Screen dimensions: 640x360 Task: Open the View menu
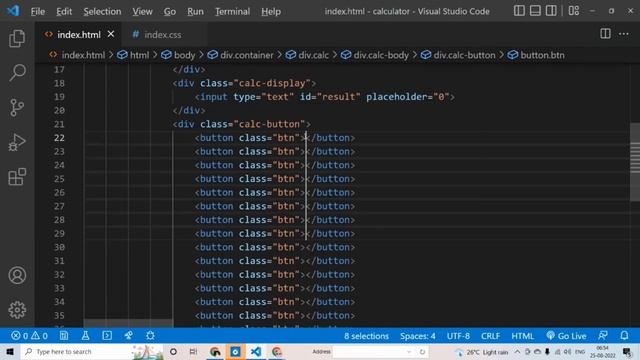[142, 11]
